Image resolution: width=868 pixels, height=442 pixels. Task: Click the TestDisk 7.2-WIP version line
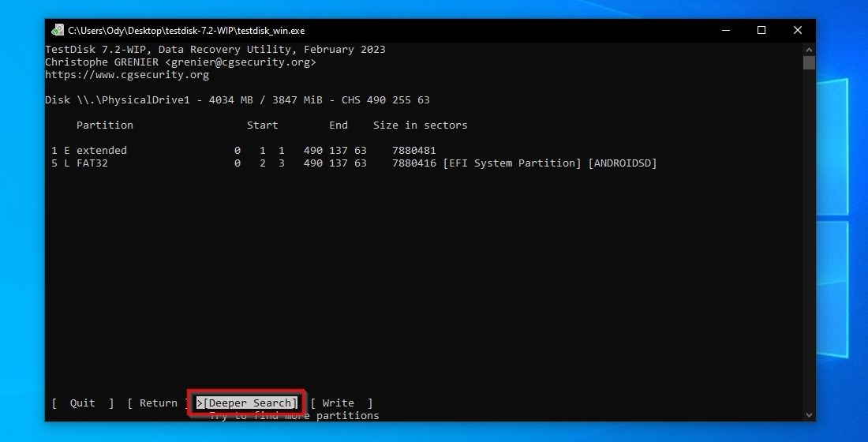coord(215,49)
